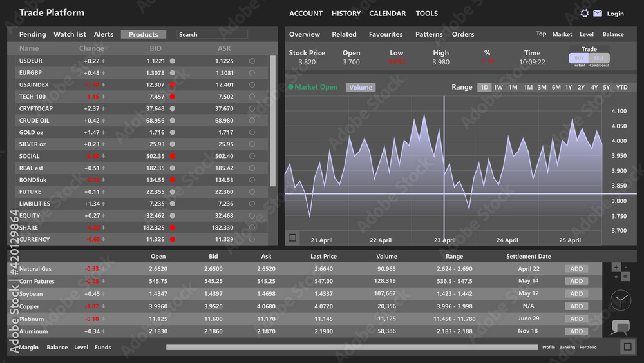Open the TOOLS menu

point(427,14)
